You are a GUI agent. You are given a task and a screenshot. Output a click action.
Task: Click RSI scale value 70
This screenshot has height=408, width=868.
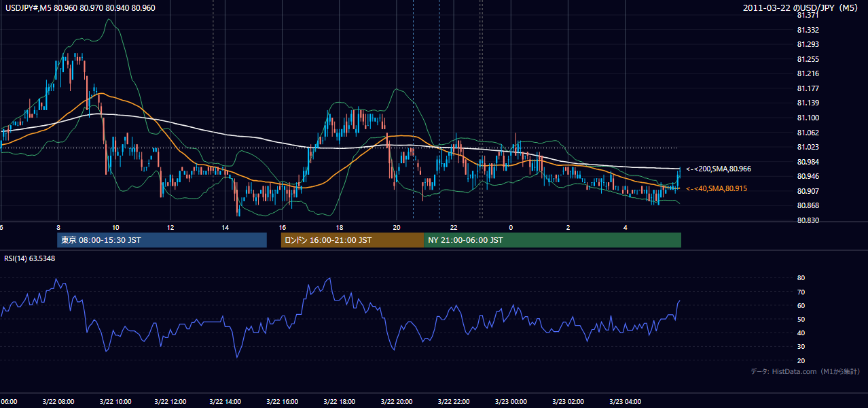(801, 292)
